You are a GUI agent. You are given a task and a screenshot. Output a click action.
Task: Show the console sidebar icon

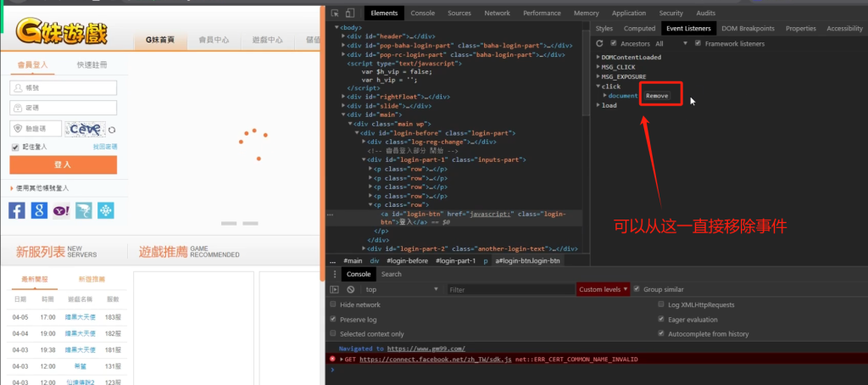[334, 289]
